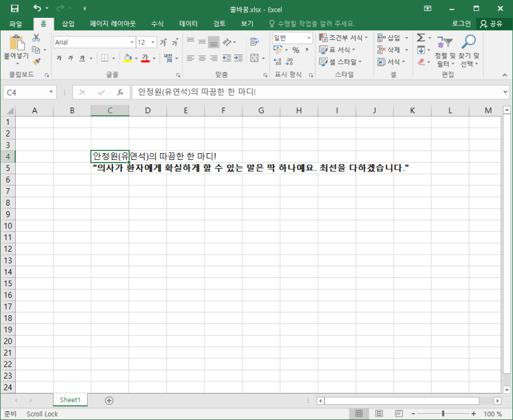Decrease indent
The image size is (513, 420).
point(226,58)
